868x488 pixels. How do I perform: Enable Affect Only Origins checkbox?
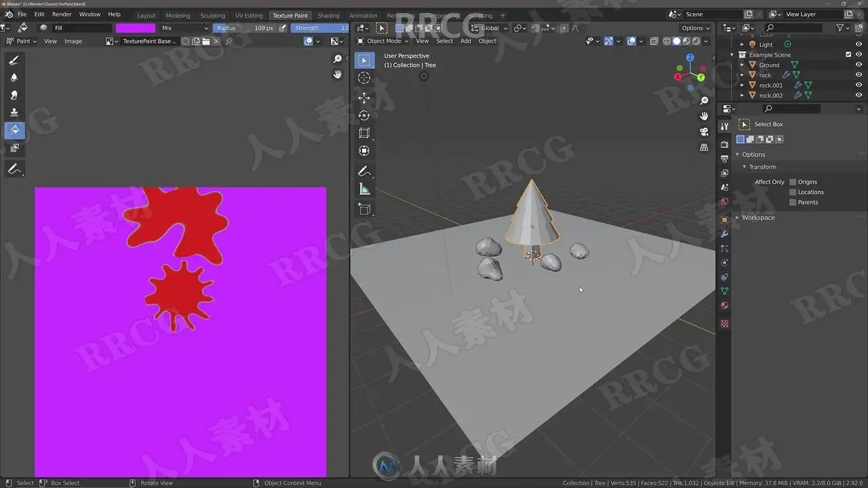(x=793, y=182)
